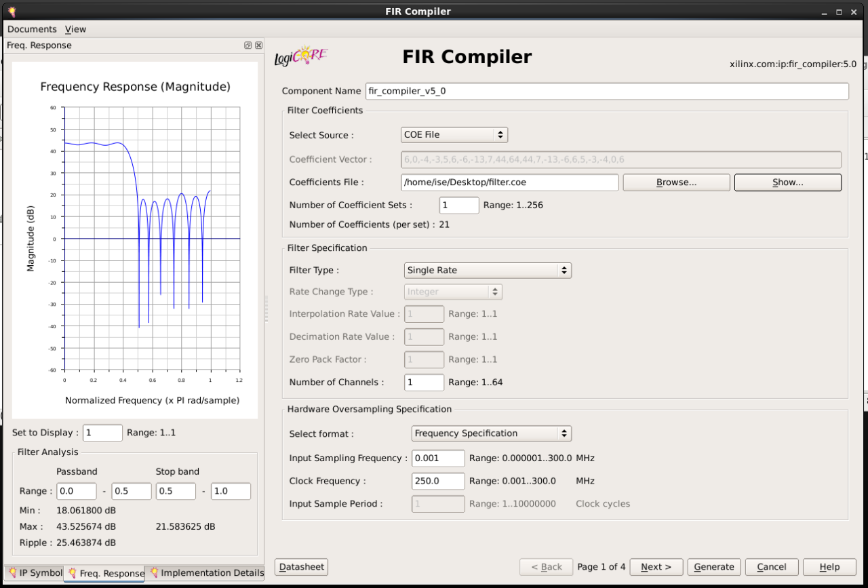
Task: Edit the Component Name field
Action: [x=607, y=91]
